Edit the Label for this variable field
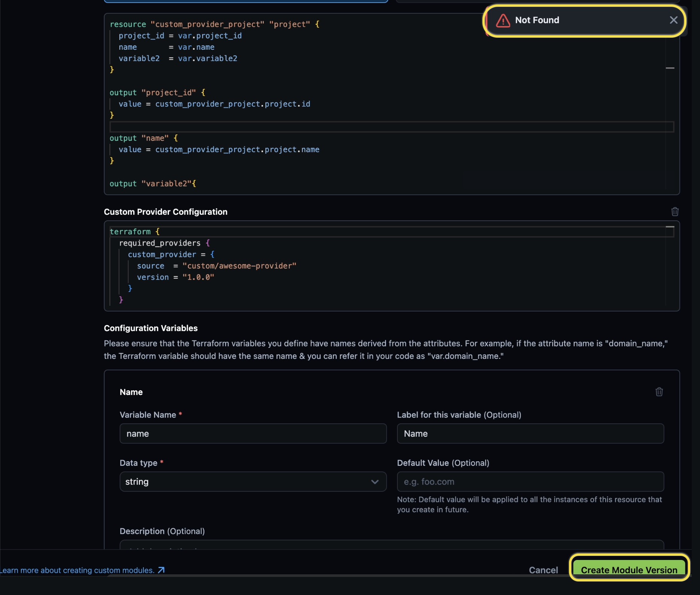The width and height of the screenshot is (700, 595). click(530, 433)
